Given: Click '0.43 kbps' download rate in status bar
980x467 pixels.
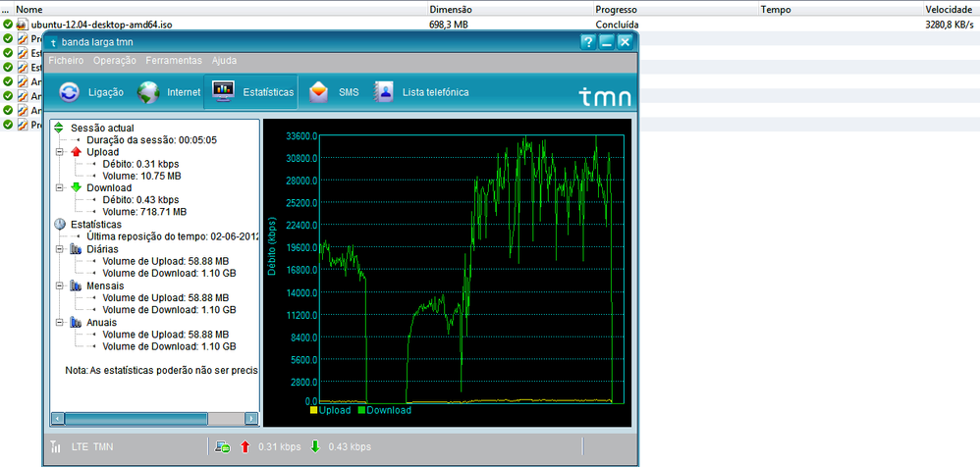Looking at the screenshot, I should pyautogui.click(x=350, y=447).
